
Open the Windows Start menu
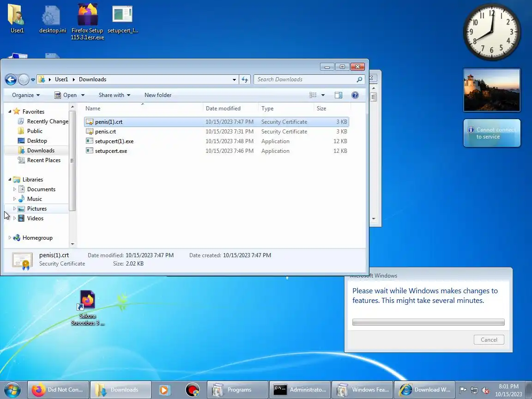(12, 389)
